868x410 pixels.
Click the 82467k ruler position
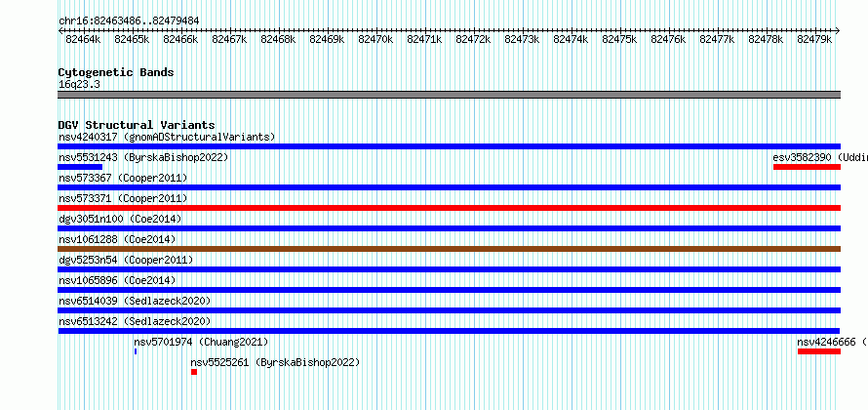pyautogui.click(x=229, y=39)
